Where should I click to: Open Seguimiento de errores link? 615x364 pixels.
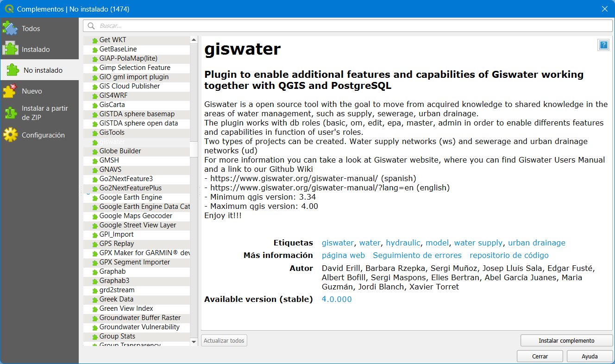(x=417, y=255)
